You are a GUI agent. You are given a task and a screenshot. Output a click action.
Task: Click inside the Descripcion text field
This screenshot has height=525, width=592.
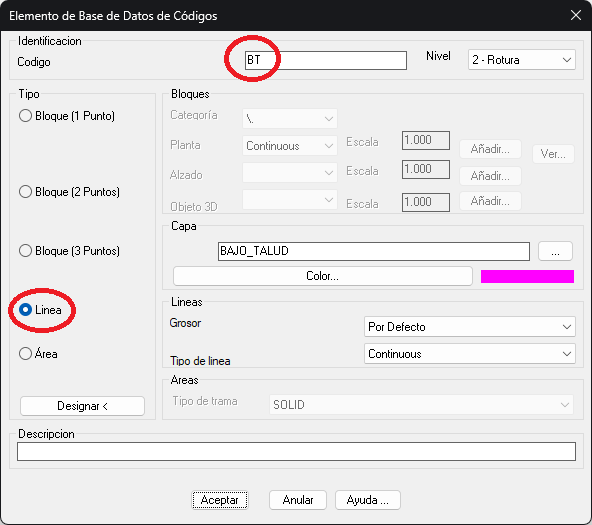(296, 451)
